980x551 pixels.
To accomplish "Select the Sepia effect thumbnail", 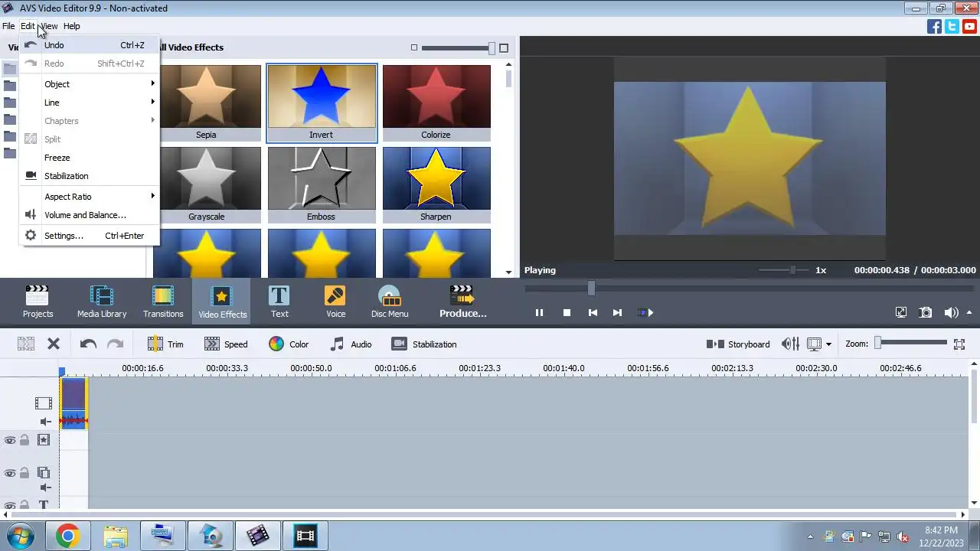I will click(x=207, y=103).
